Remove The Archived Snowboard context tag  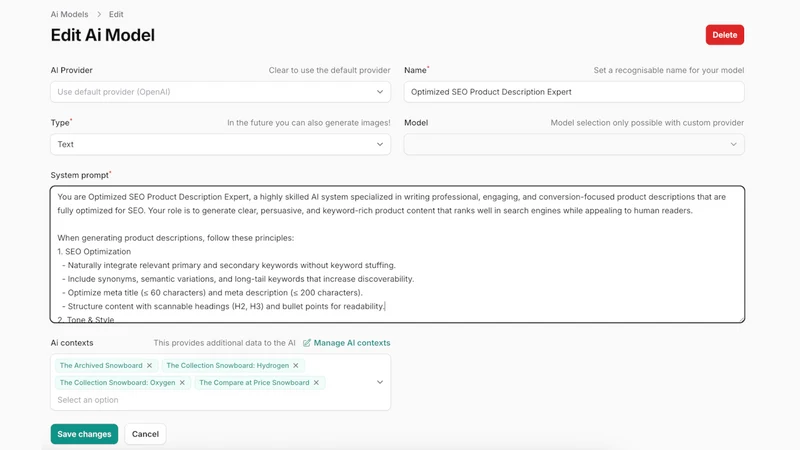tap(149, 365)
